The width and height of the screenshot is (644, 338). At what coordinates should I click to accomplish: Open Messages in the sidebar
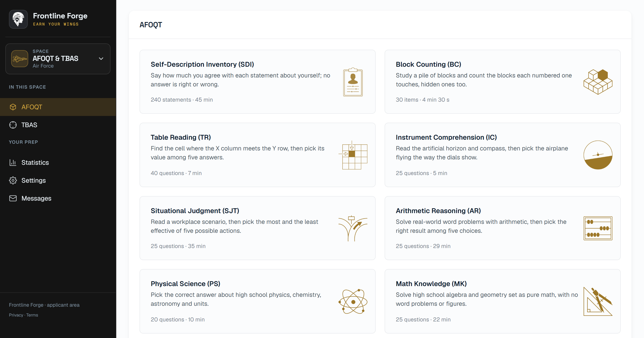58,198
